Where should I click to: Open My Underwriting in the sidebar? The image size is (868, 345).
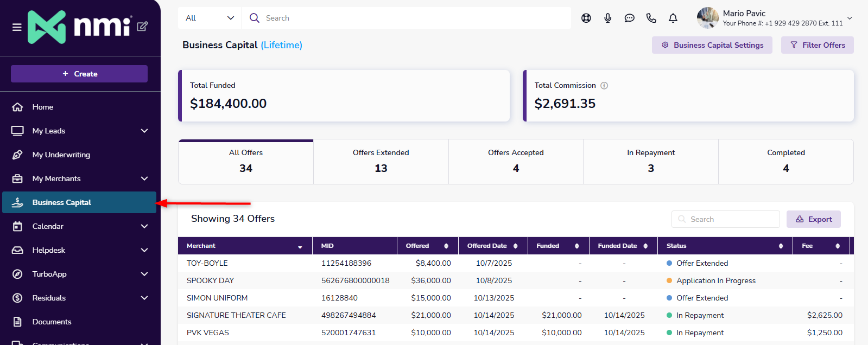click(x=61, y=155)
